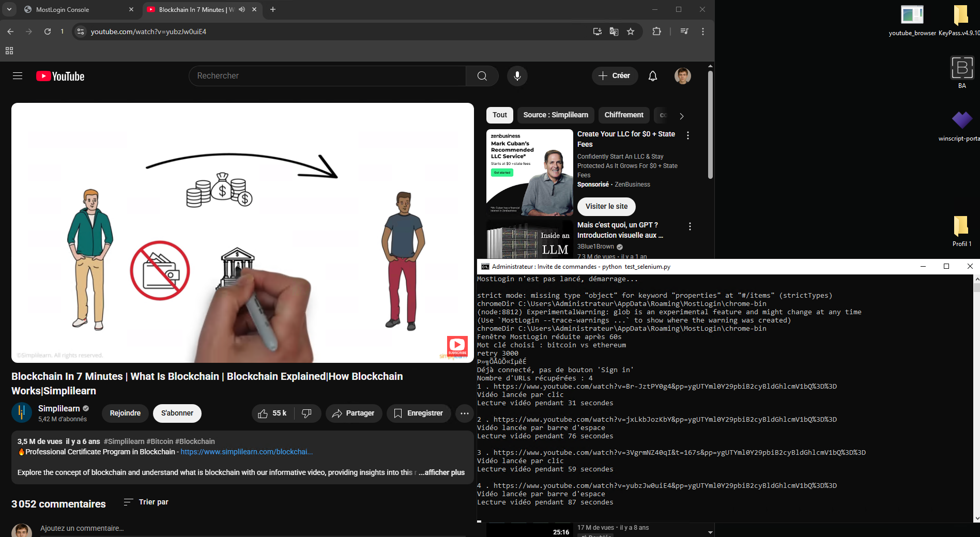Mute tab audio speaker icon
Image resolution: width=980 pixels, height=537 pixels.
pos(242,9)
